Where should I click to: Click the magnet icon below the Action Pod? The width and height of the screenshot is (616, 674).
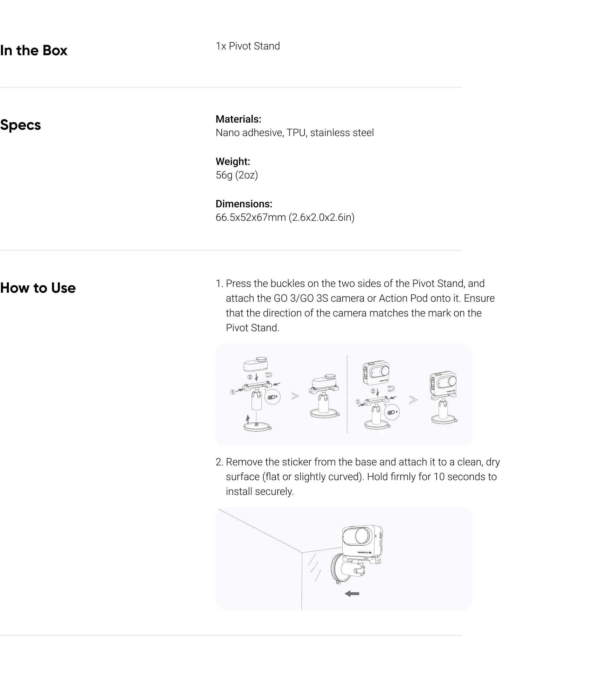(x=391, y=388)
